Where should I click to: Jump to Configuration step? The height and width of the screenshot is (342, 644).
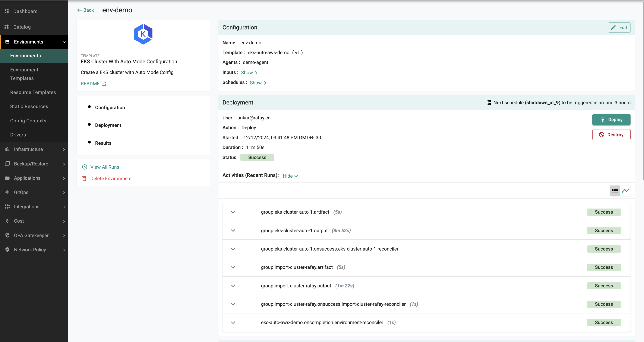(110, 107)
